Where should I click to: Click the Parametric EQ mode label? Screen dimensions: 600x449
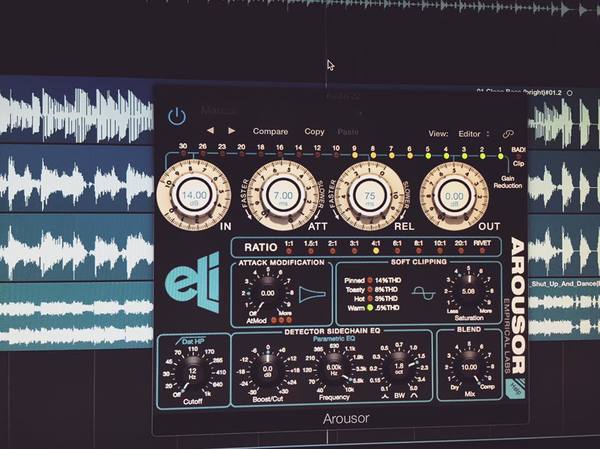tap(334, 339)
